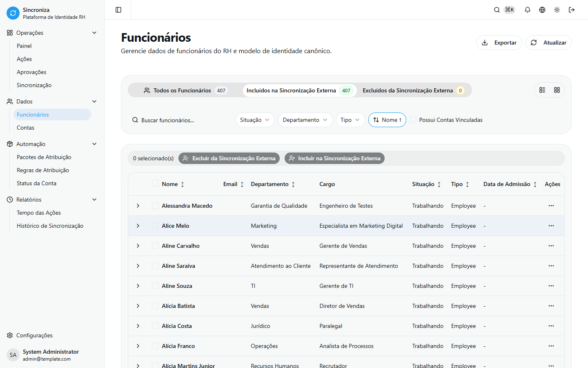This screenshot has width=588, height=368.
Task: Toggle theme with the sun icon
Action: tap(557, 9)
